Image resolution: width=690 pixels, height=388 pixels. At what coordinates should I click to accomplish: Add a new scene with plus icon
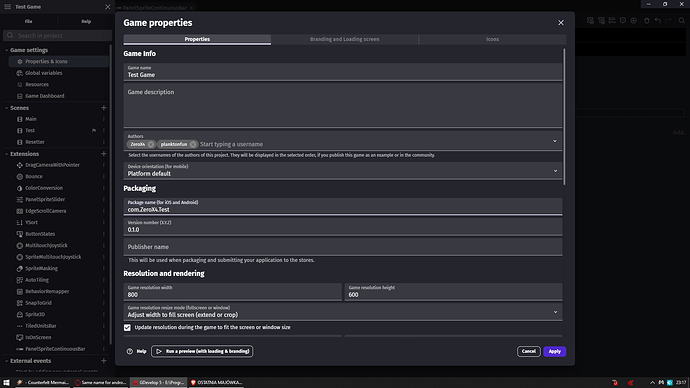[103, 108]
